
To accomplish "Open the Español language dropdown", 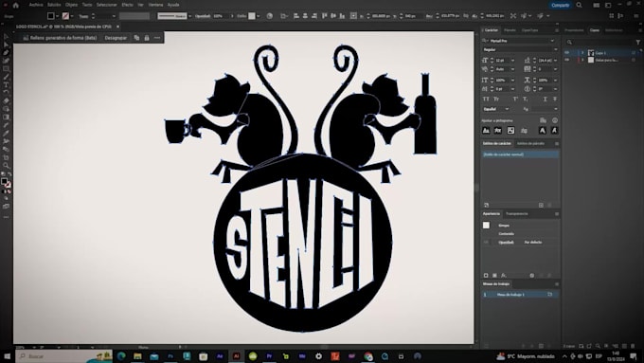I will (x=507, y=109).
